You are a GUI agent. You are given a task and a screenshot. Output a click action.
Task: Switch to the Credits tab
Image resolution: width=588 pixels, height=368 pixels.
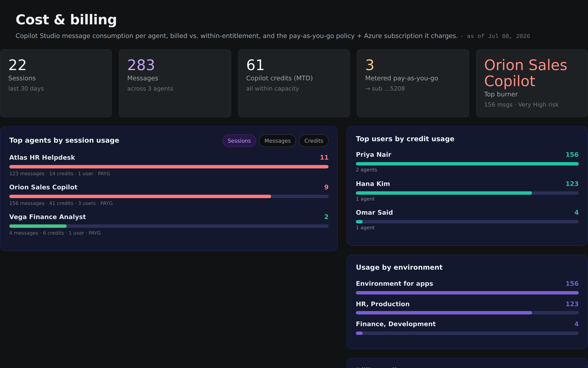coord(313,141)
